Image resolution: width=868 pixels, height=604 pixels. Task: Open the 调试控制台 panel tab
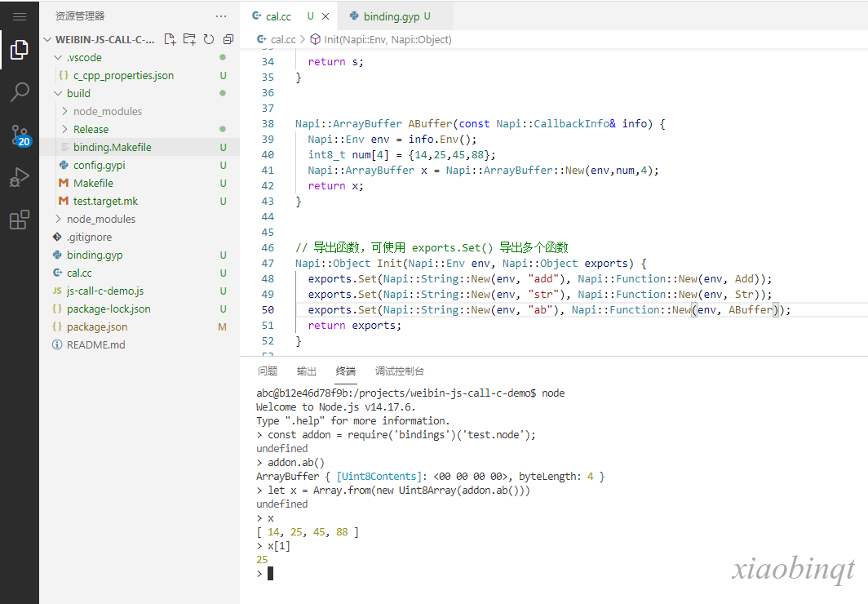click(x=399, y=371)
